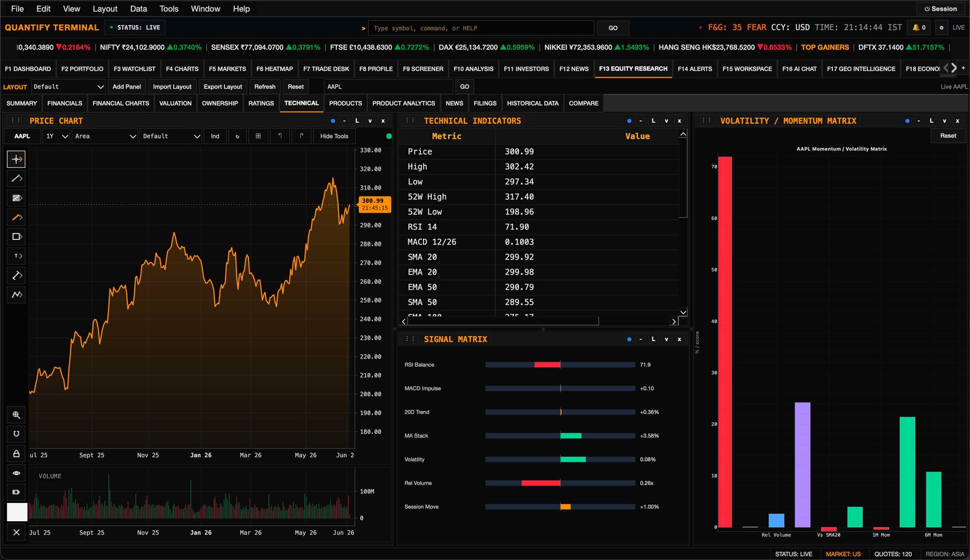Click the Hide Tools button

(x=334, y=136)
